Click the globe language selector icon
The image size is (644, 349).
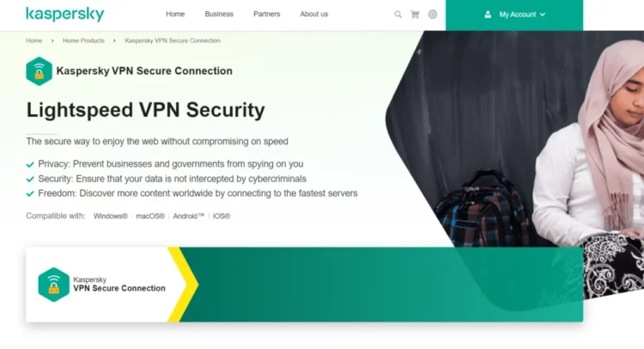(x=433, y=15)
